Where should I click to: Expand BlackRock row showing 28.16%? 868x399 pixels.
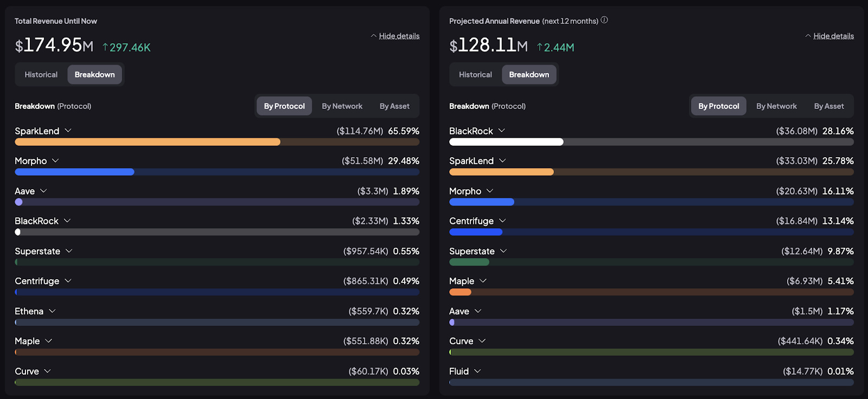(502, 131)
